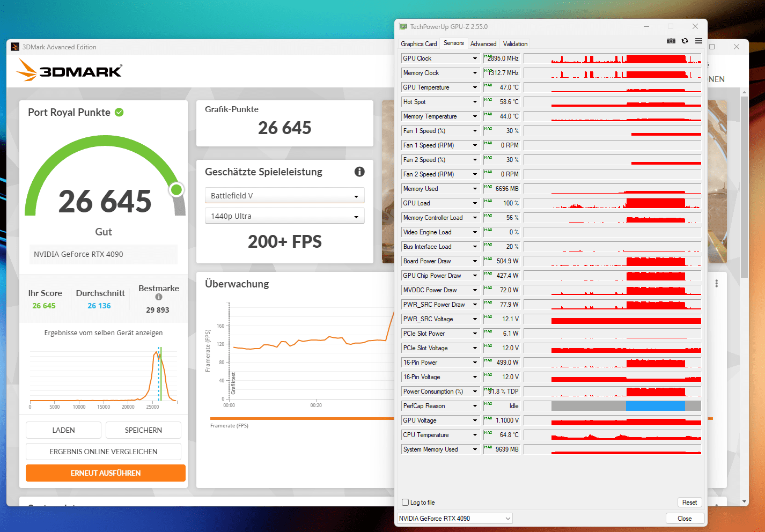Expand the GPU Clock sensor dropdown

click(475, 58)
